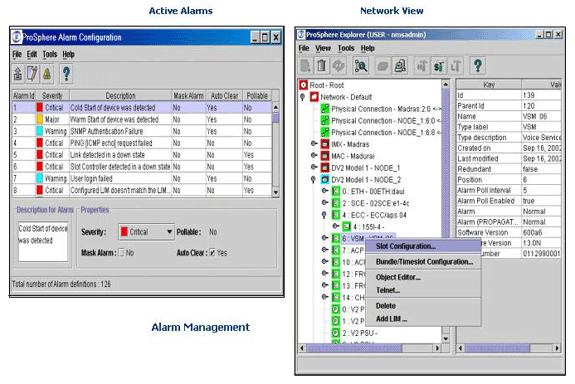575x384 pixels.
Task: Collapse the DV2 Model 1 - NODE_2 node
Action: click(313, 180)
